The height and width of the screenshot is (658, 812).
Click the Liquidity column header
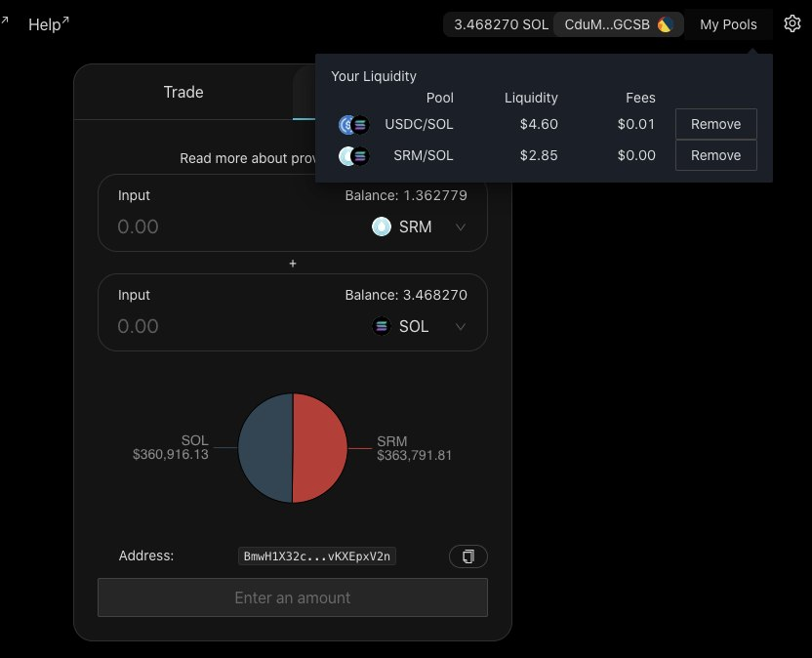click(531, 98)
